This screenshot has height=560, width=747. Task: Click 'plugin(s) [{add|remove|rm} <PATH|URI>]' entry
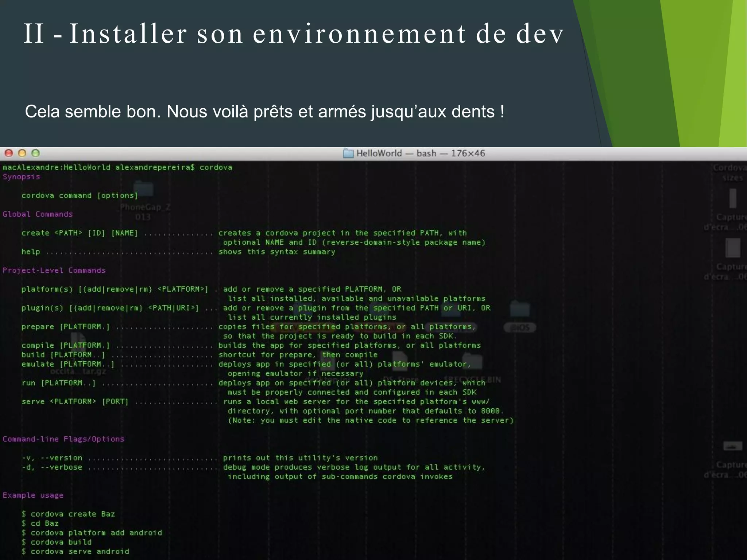point(110,308)
